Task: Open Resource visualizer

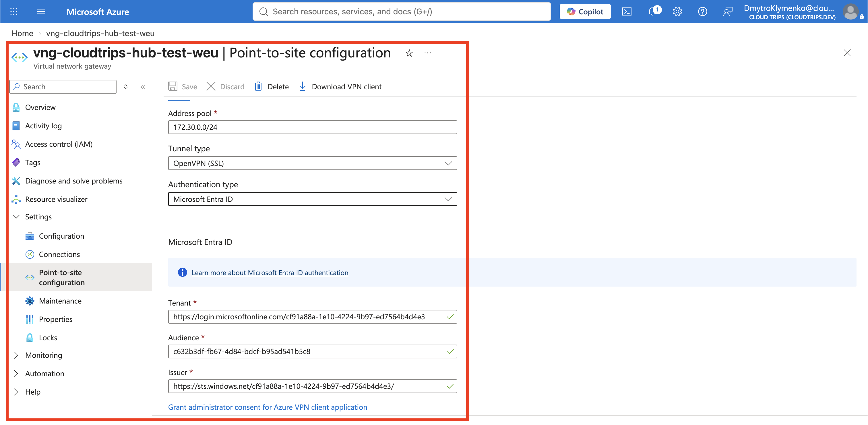Action: (x=56, y=199)
